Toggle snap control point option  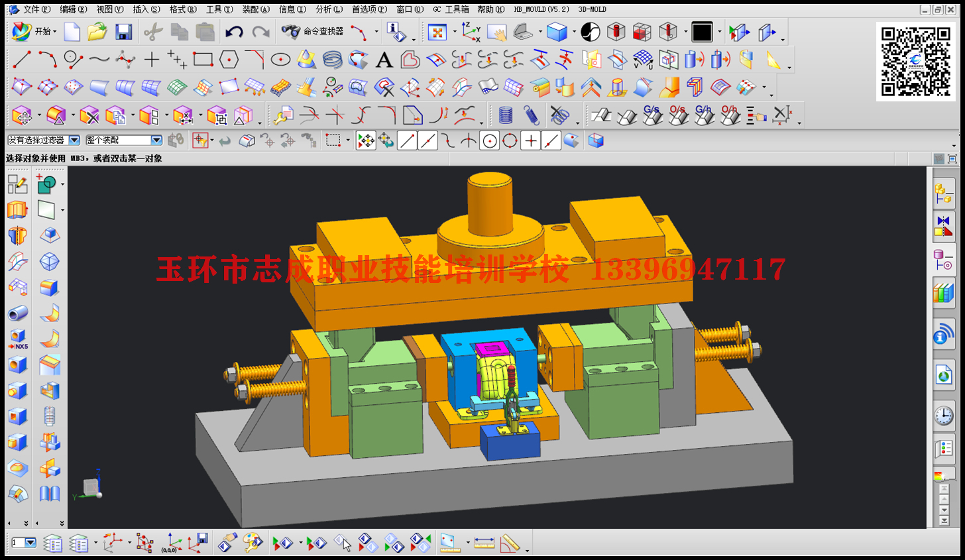coord(449,140)
